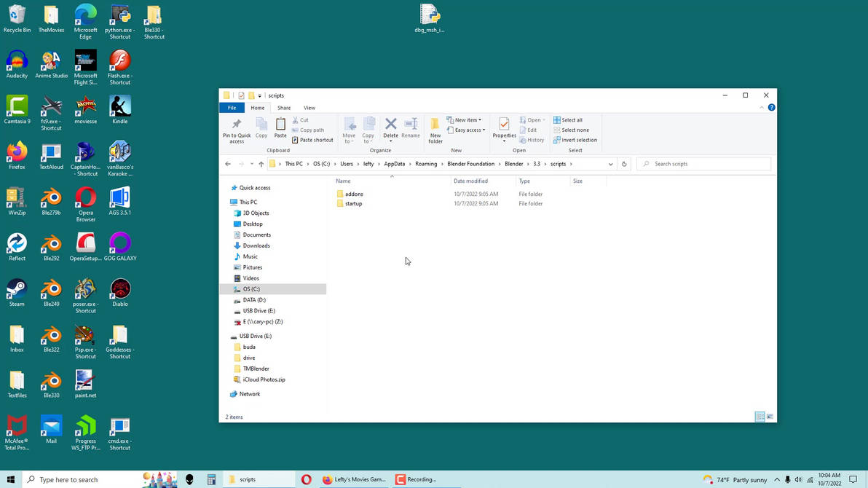Open the Easy access dropdown
Screen dimensions: 868x488
click(x=467, y=130)
